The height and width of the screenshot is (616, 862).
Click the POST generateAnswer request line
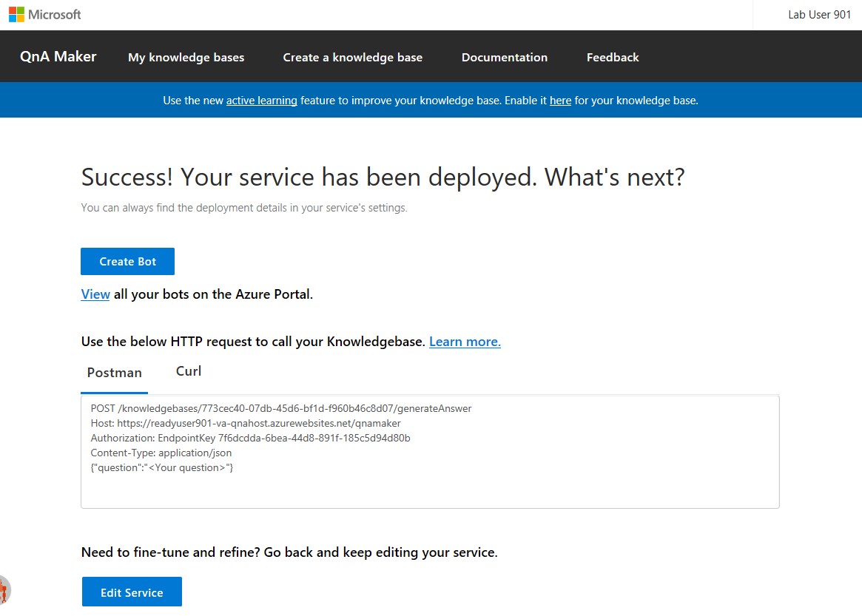tap(281, 408)
